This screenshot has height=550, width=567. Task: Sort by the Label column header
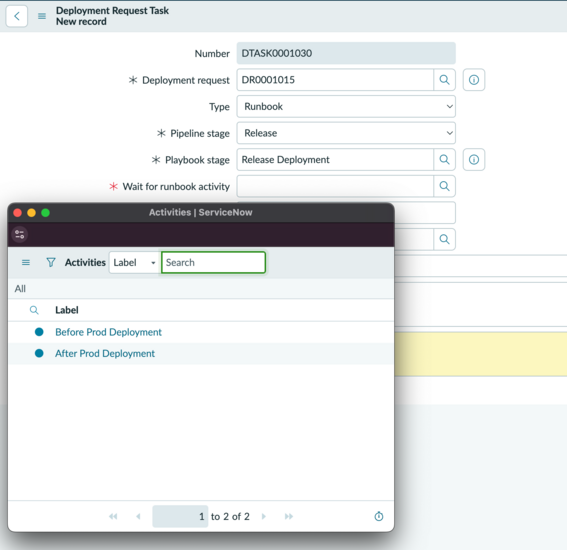[x=67, y=310]
